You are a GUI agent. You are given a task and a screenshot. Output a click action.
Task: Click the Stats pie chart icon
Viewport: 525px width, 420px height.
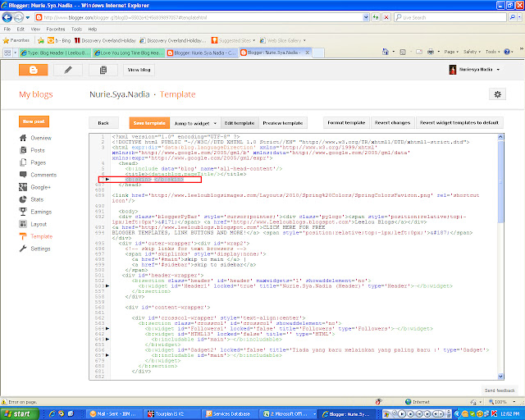point(23,199)
